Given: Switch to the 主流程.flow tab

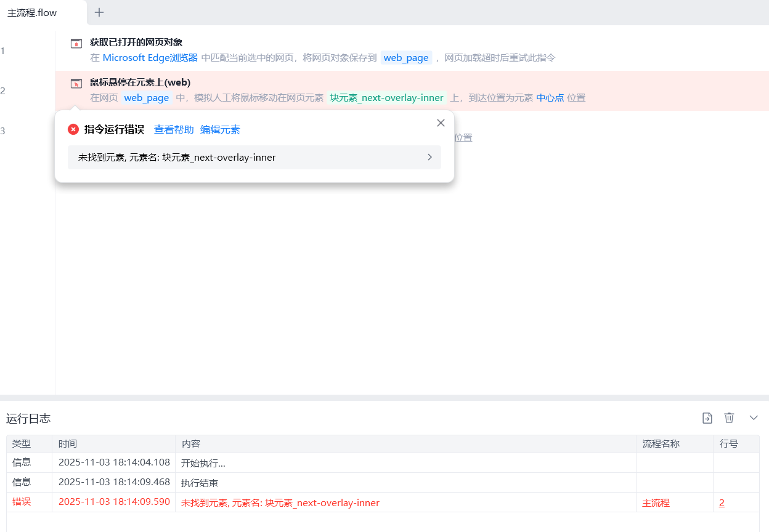Looking at the screenshot, I should tap(43, 12).
